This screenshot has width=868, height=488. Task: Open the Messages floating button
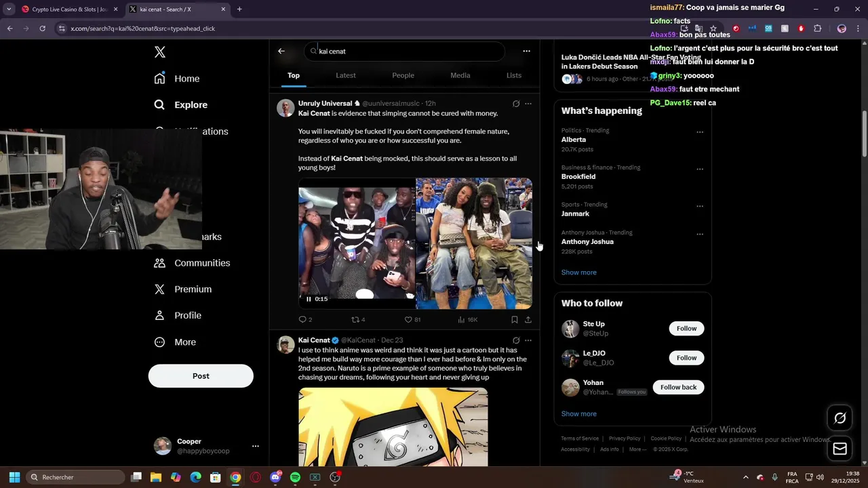tap(840, 449)
